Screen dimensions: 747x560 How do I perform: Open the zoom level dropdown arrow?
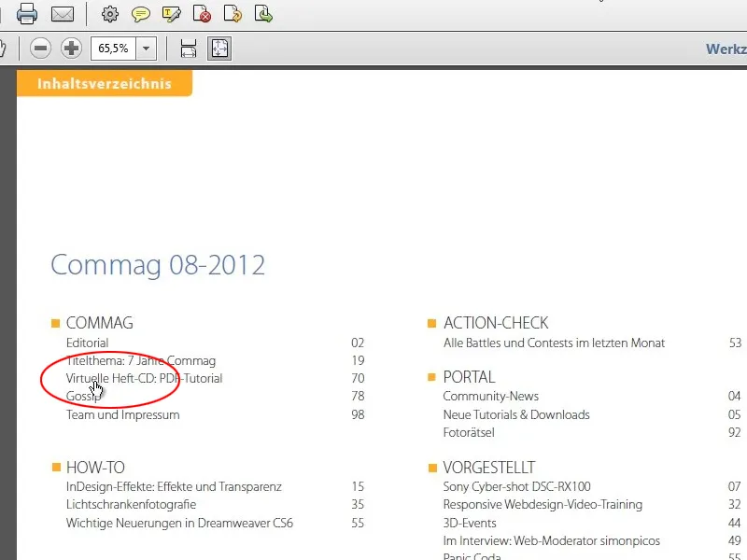pos(147,49)
